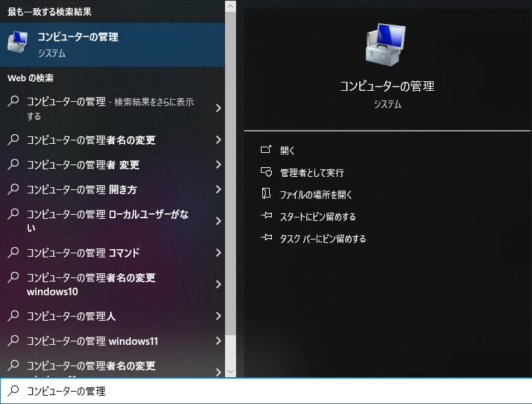Open suggestion コンピューターの管理 コマンド
The image size is (532, 404).
coord(112,253)
